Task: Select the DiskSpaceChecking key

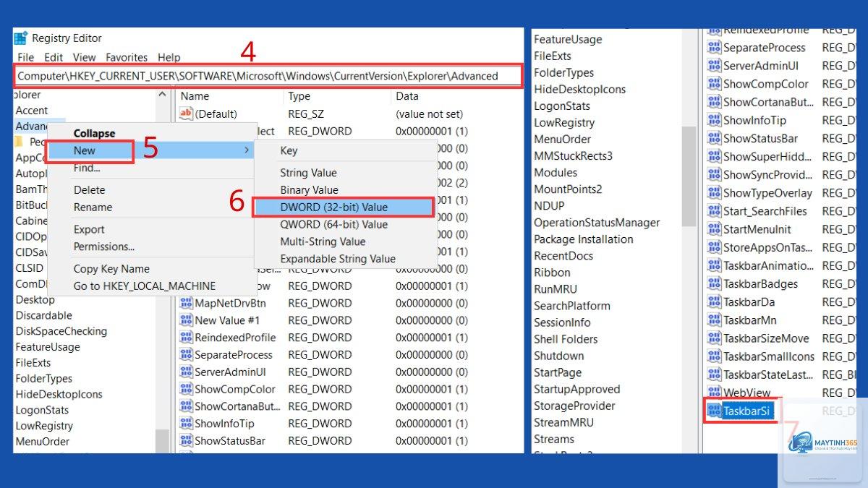Action: tap(61, 331)
